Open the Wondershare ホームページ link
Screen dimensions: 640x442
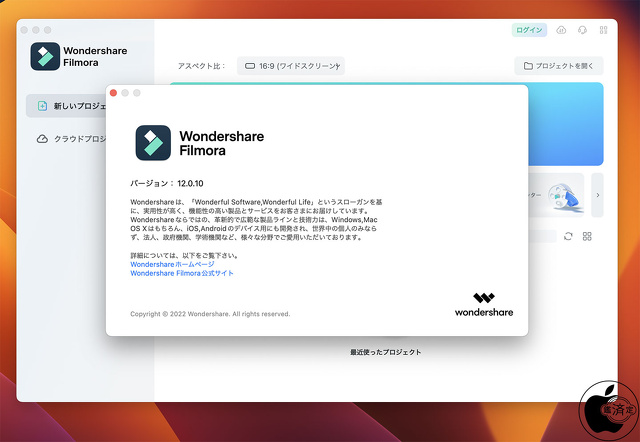pos(172,264)
